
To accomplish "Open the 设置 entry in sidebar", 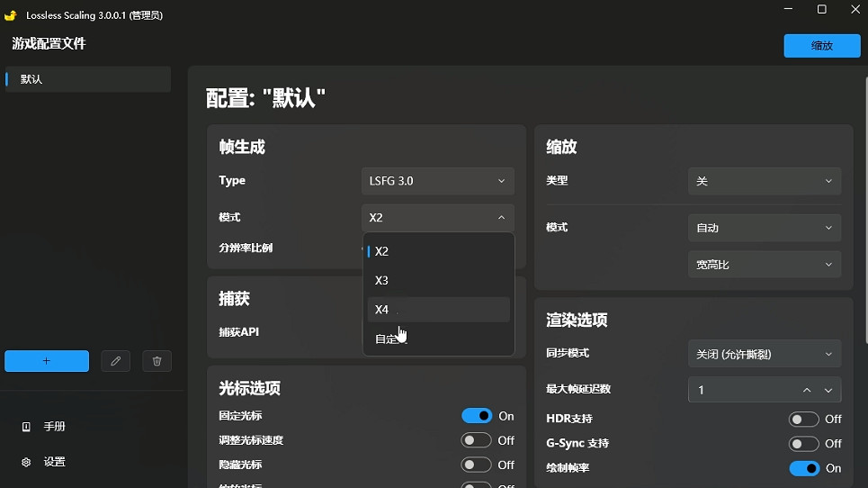I will (54, 462).
